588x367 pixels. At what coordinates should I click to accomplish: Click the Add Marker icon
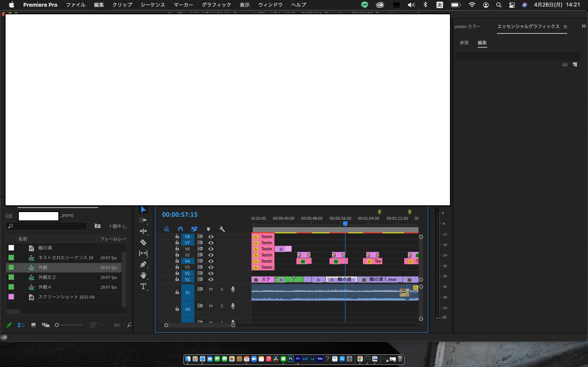[208, 229]
